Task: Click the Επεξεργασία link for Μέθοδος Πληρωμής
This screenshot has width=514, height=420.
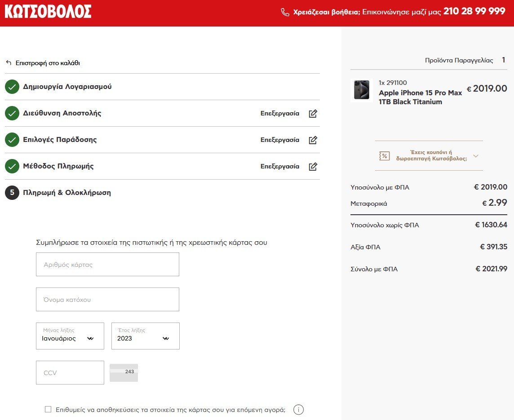Action: (280, 166)
